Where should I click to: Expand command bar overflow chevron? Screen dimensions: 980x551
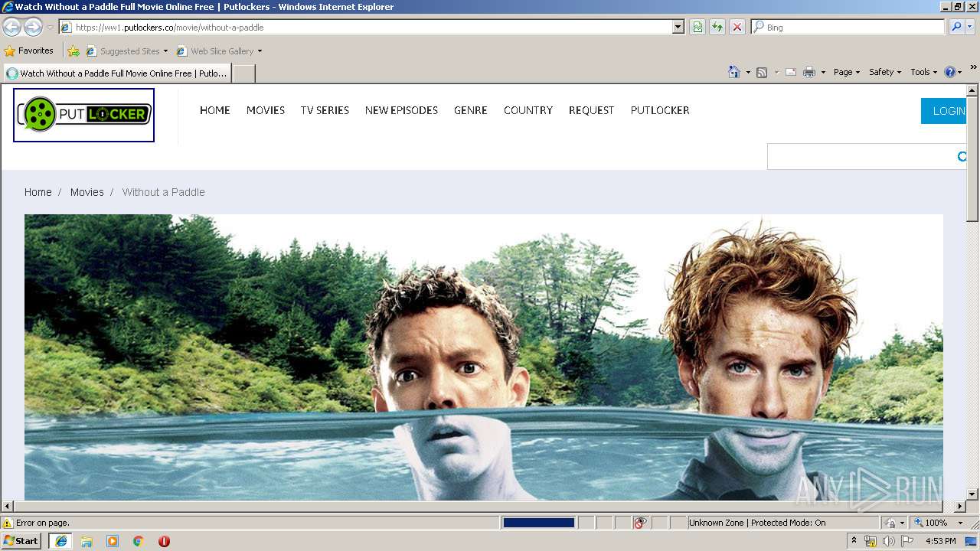tap(974, 67)
